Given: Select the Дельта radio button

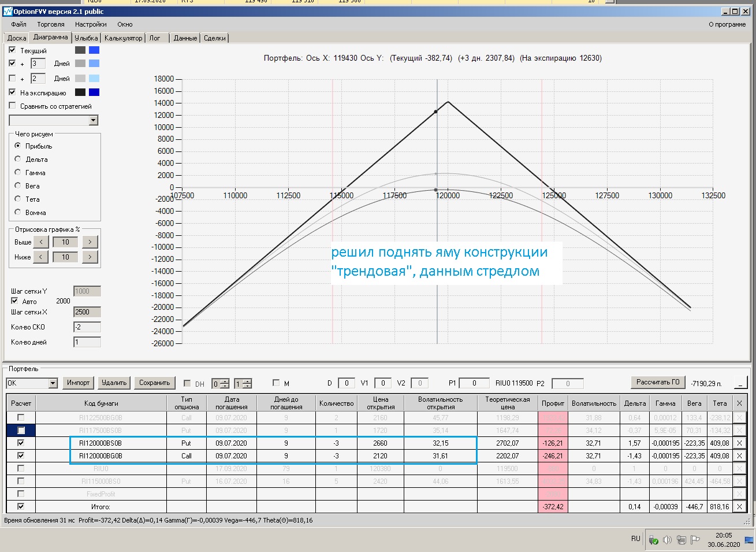Looking at the screenshot, I should coord(18,159).
